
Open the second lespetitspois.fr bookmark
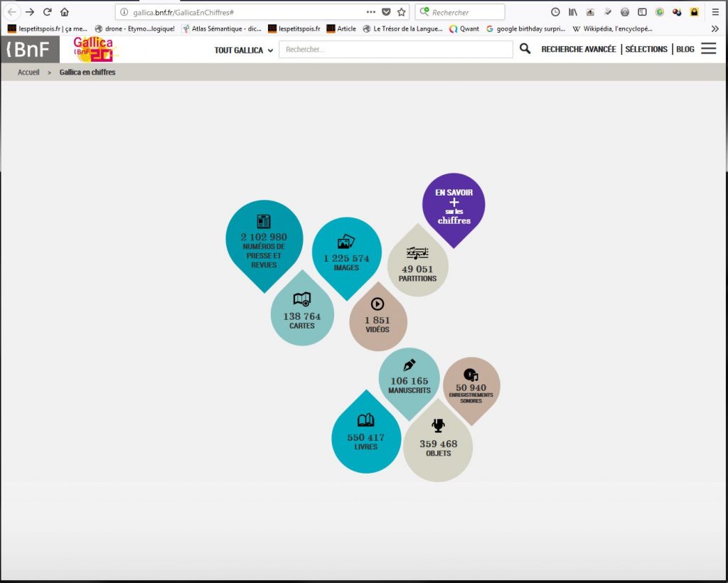294,28
